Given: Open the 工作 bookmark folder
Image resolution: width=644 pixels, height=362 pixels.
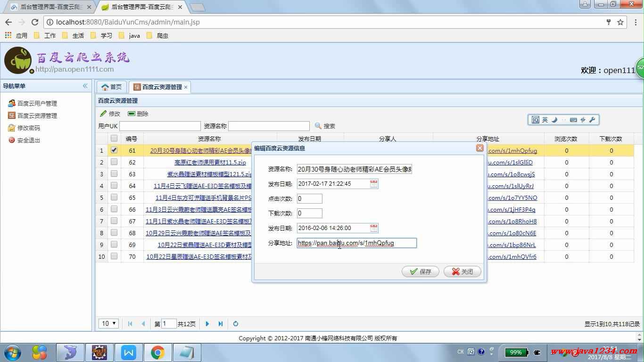Looking at the screenshot, I should (45, 35).
